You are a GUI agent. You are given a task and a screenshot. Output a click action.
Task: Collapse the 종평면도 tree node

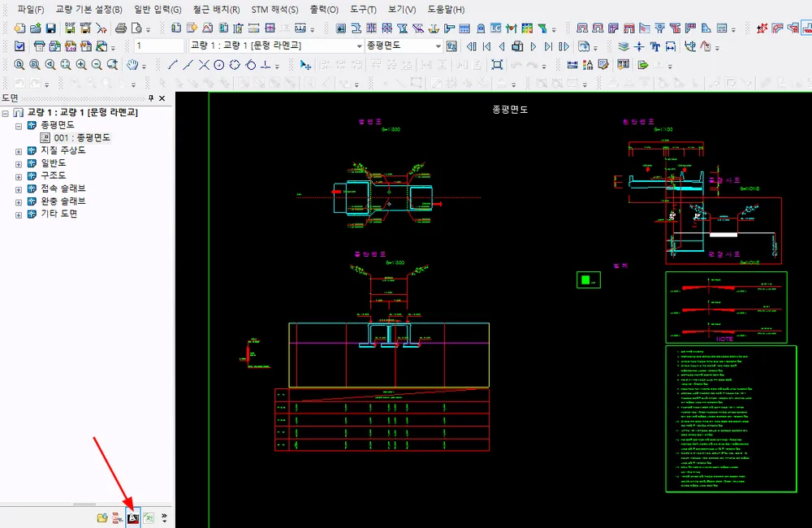tap(19, 126)
